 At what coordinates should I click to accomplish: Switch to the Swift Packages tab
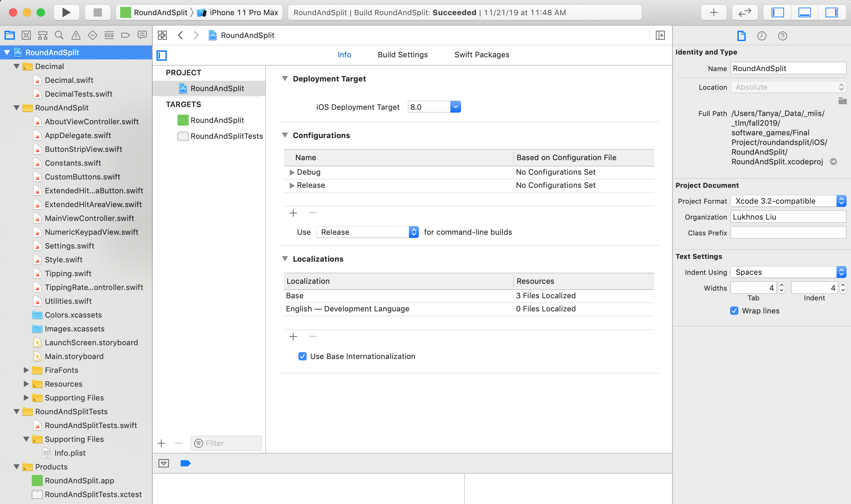482,55
